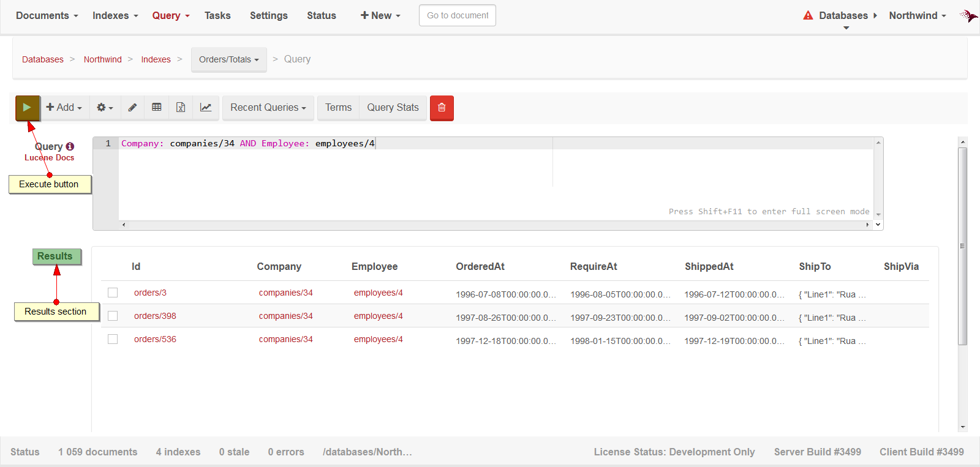
Task: Open the New dropdown menu
Action: (380, 15)
